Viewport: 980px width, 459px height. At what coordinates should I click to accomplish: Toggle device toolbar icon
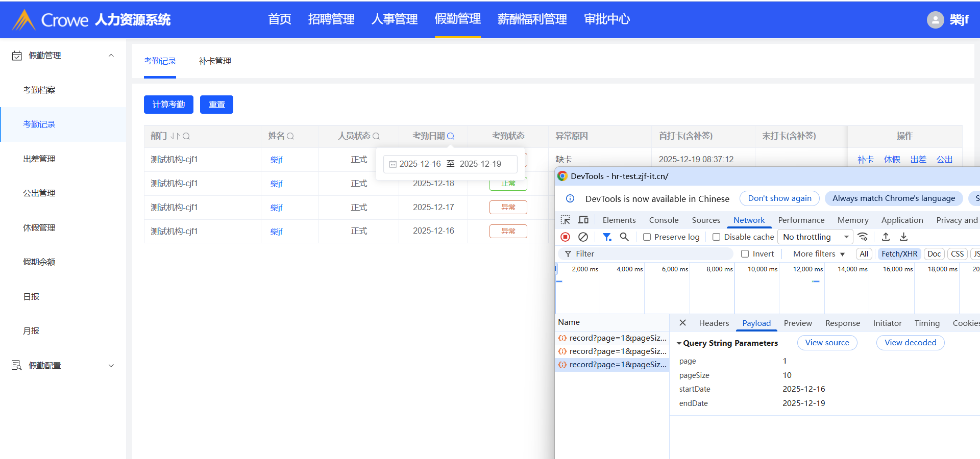(583, 220)
